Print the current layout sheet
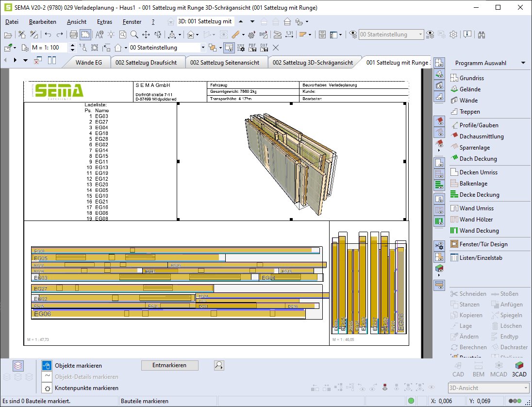532x407 pixels. click(73, 34)
